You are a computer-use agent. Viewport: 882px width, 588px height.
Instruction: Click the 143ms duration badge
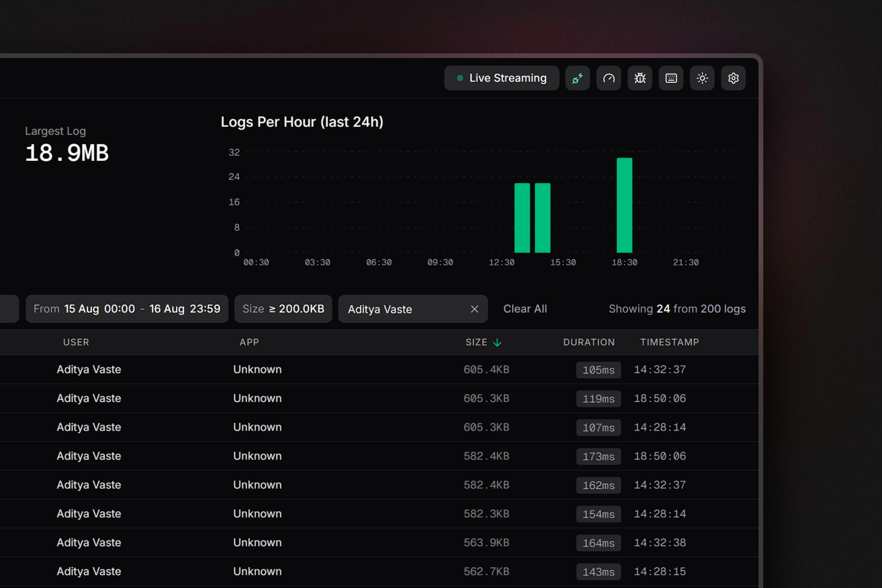coord(599,572)
